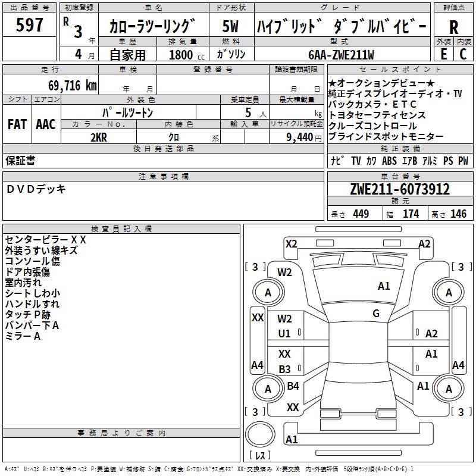The height and width of the screenshot is (476, 476).
Task: Select the model code "6AA-ZWE211W"
Action: (341, 55)
